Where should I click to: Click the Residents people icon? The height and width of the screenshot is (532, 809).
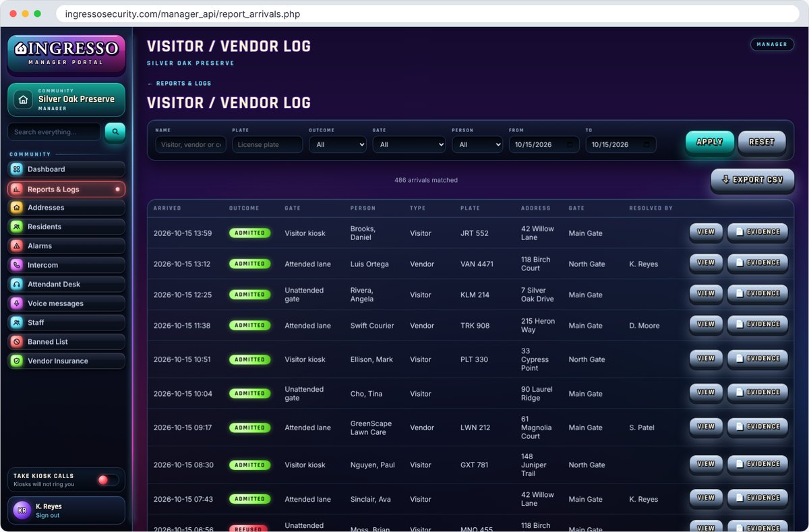[x=17, y=227]
